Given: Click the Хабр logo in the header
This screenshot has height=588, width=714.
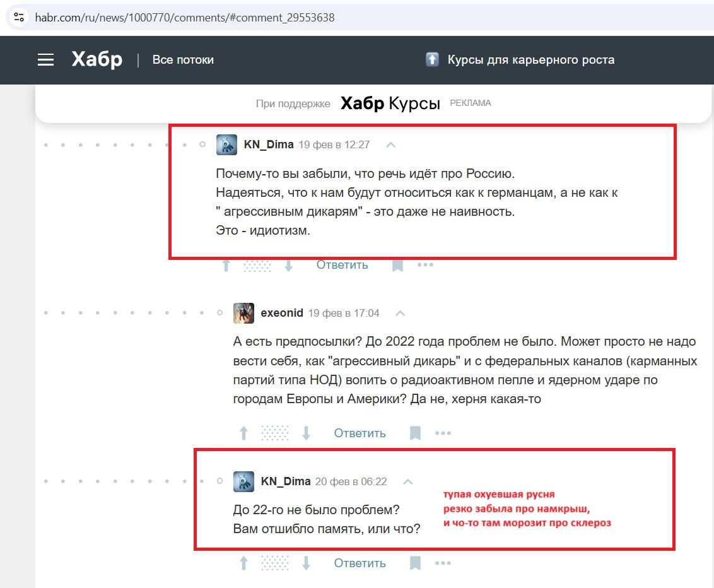Looking at the screenshot, I should click(x=97, y=60).
